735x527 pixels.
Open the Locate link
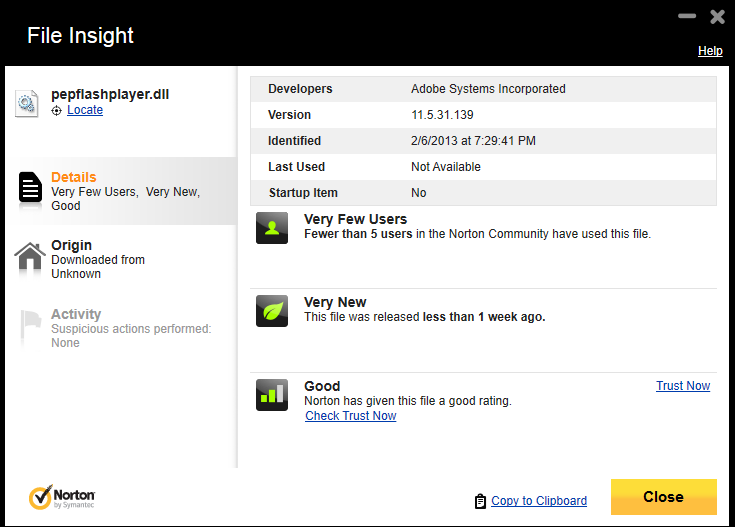pos(85,110)
